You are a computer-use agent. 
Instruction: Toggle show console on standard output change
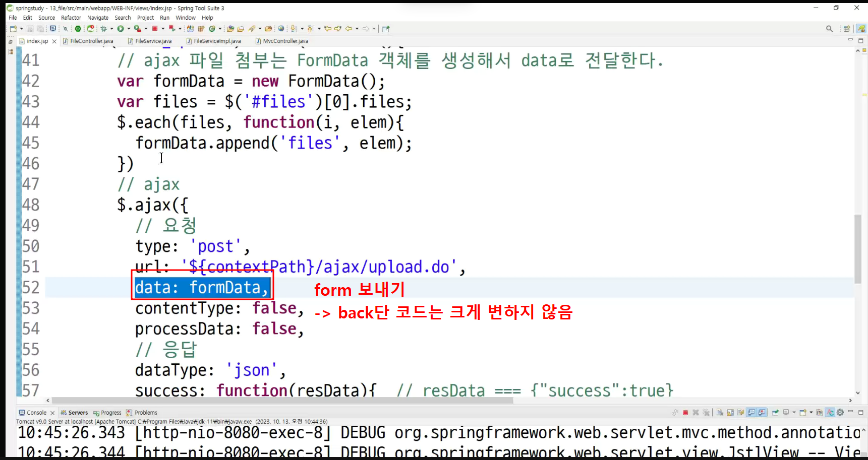[751, 413]
